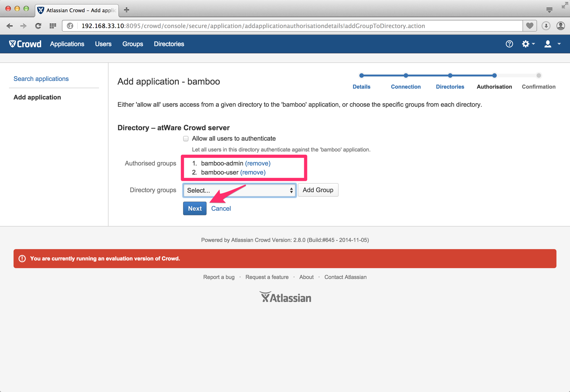
Task: Open the About link in footer
Action: [306, 277]
